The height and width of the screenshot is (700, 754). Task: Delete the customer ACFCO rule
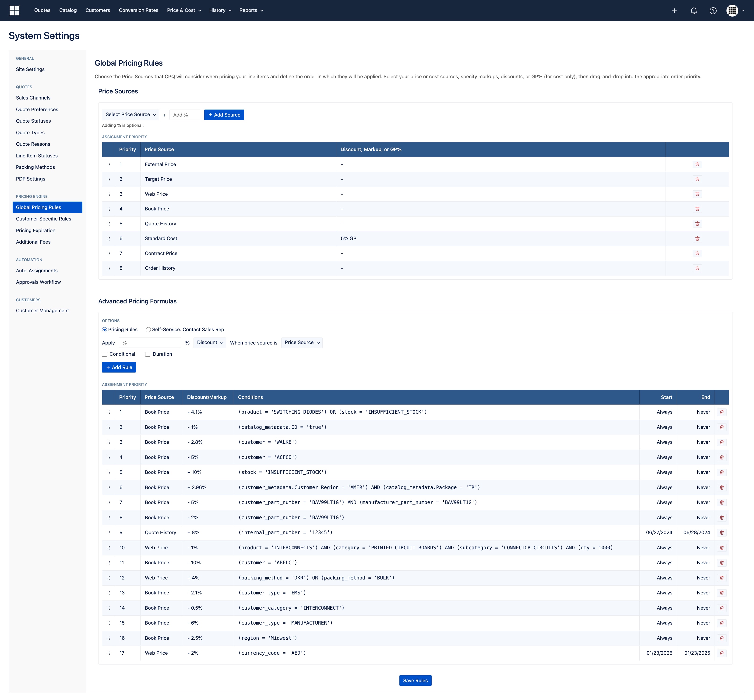pos(722,457)
